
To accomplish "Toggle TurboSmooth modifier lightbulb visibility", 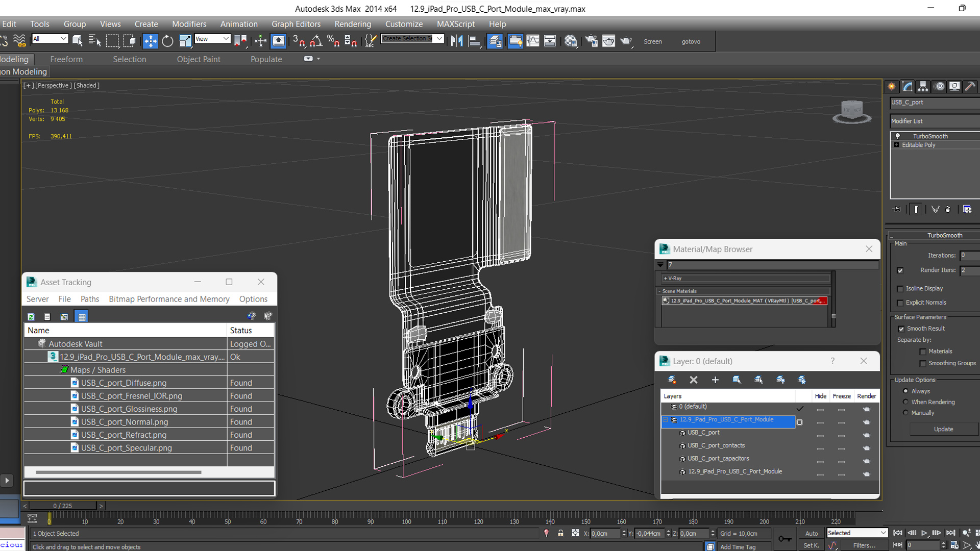I will point(898,136).
